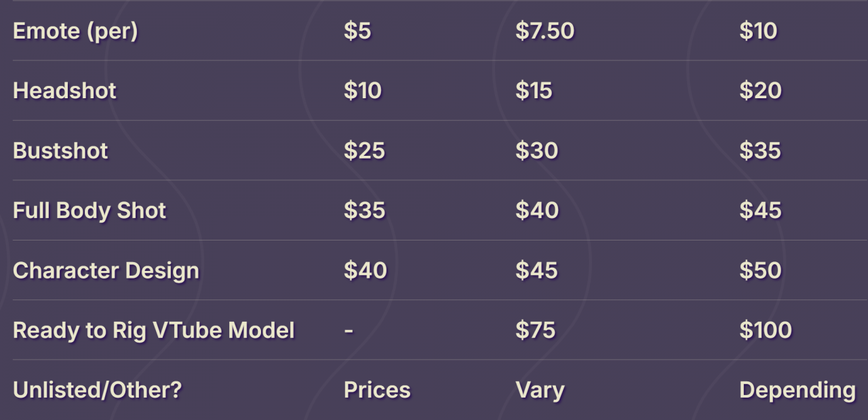Click the word Vary in last row
868x420 pixels.
[x=540, y=391]
